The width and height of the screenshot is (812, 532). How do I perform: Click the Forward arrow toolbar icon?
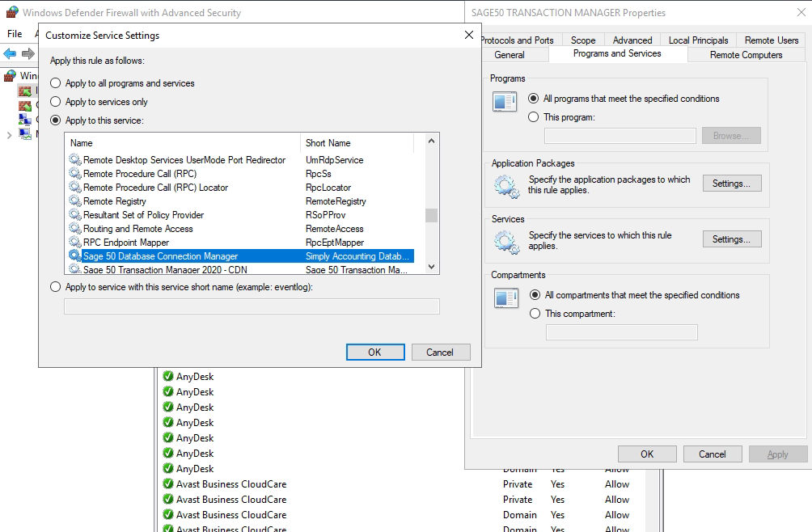point(28,53)
